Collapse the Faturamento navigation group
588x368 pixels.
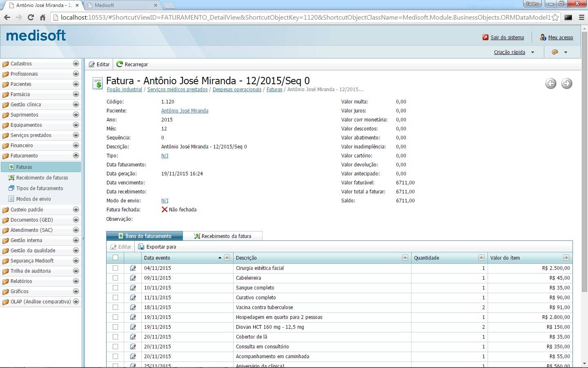click(x=76, y=156)
